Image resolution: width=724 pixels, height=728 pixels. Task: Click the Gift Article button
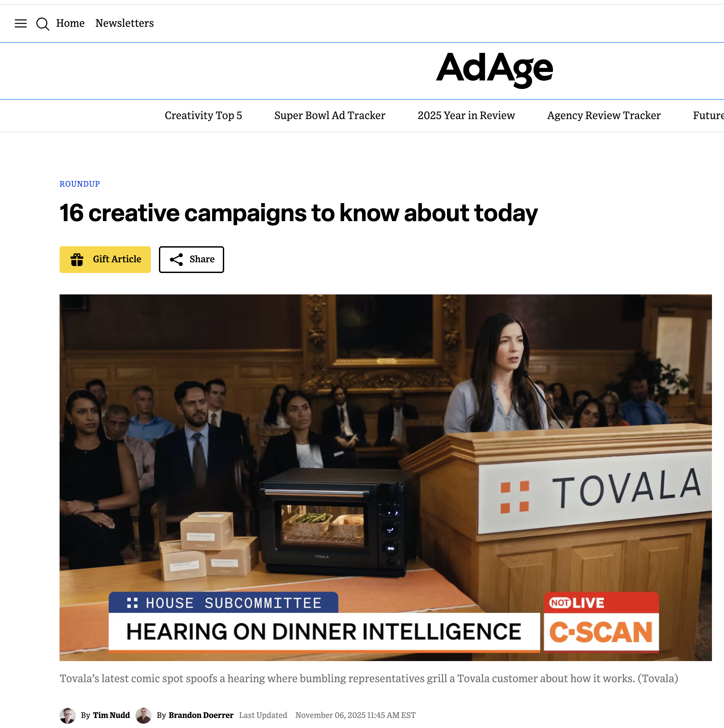pos(117,259)
